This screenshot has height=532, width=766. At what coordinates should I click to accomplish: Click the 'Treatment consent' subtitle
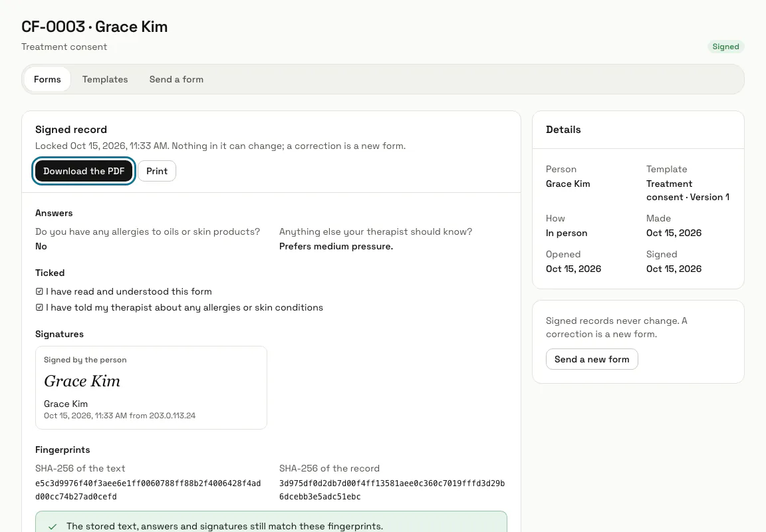coord(64,47)
